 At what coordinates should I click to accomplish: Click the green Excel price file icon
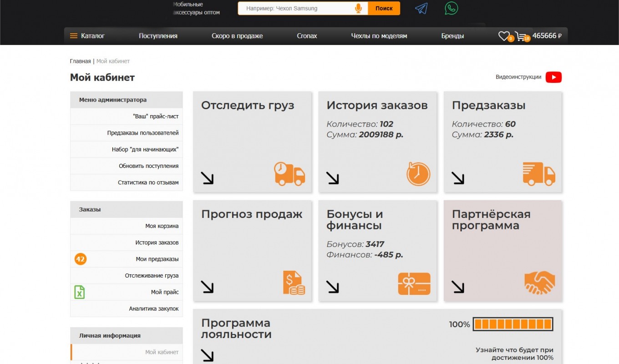point(80,292)
